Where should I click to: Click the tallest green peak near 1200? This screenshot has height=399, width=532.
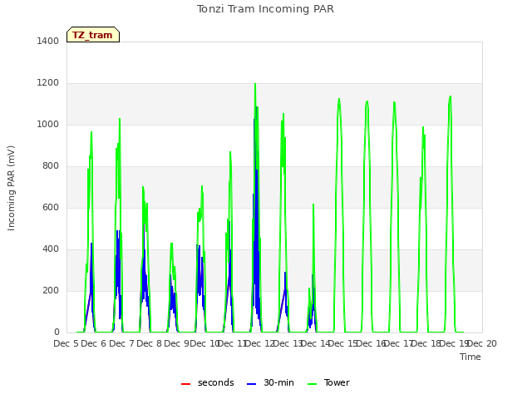pos(255,84)
